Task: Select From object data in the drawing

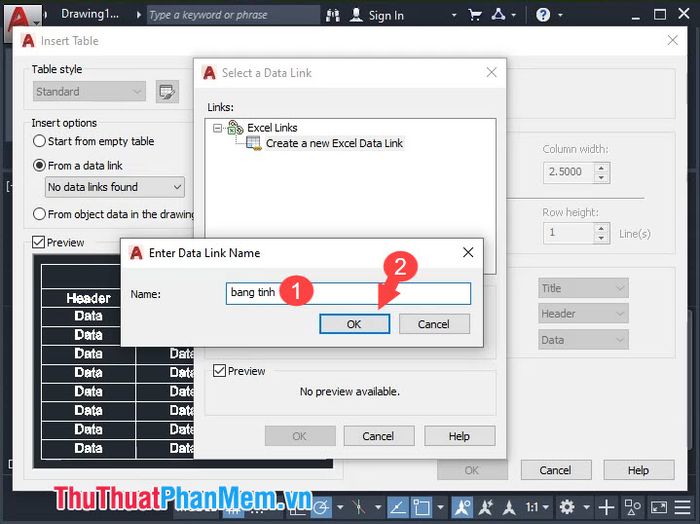Action: click(x=113, y=214)
